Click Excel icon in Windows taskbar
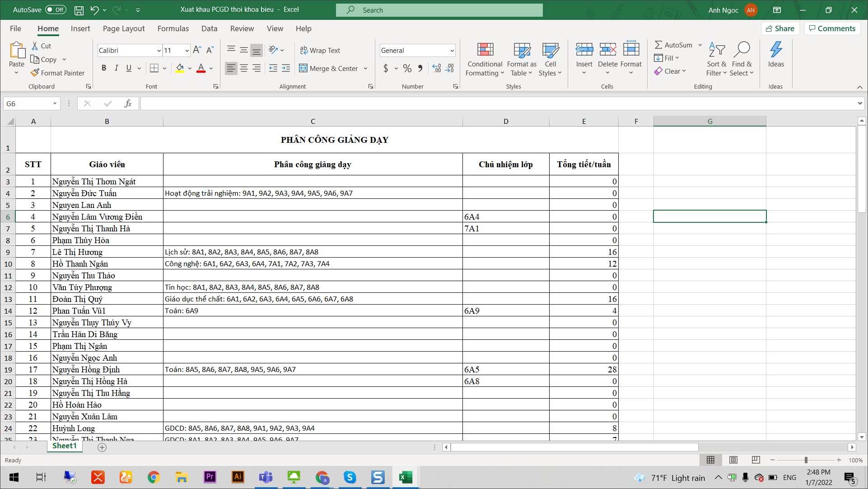The image size is (868, 489). [405, 477]
